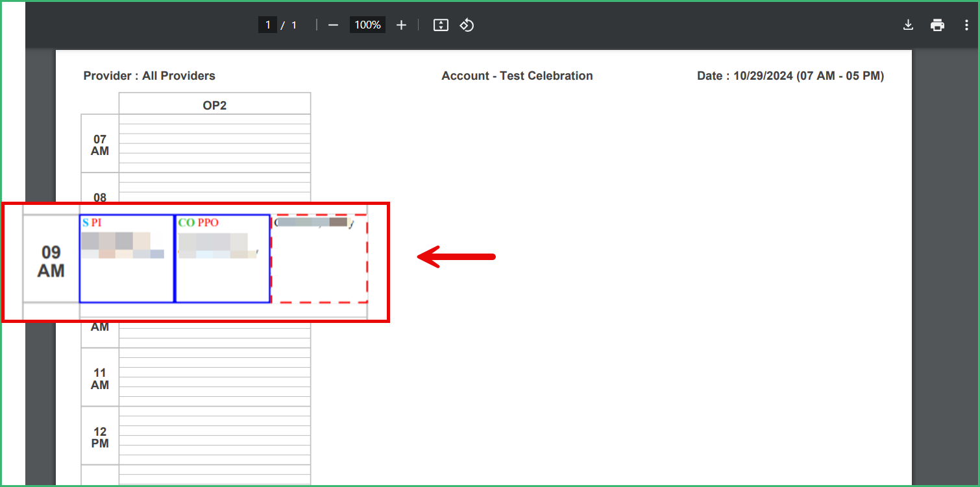980x487 pixels.
Task: Zoom in with the plus icon
Action: [401, 25]
